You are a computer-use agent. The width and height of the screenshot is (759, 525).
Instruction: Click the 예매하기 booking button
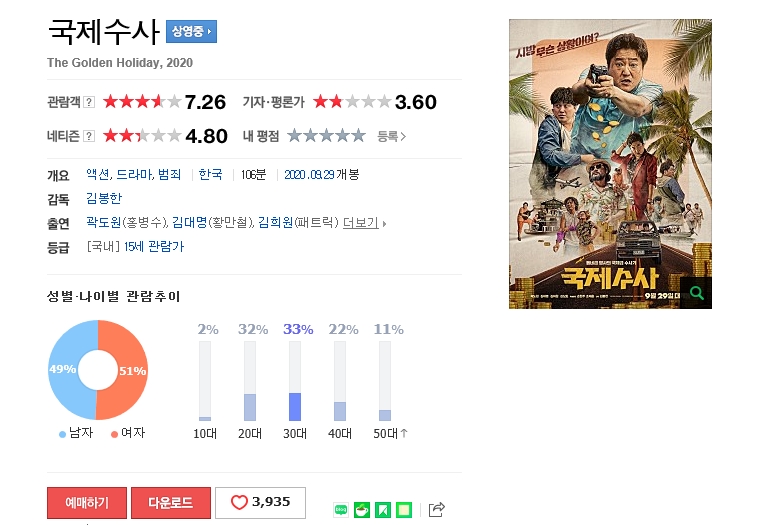(x=87, y=503)
